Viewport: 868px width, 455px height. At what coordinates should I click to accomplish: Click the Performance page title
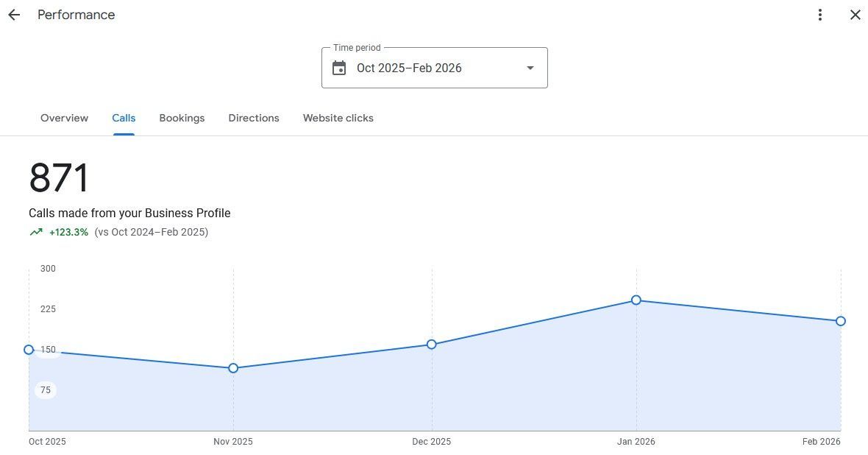coord(77,15)
